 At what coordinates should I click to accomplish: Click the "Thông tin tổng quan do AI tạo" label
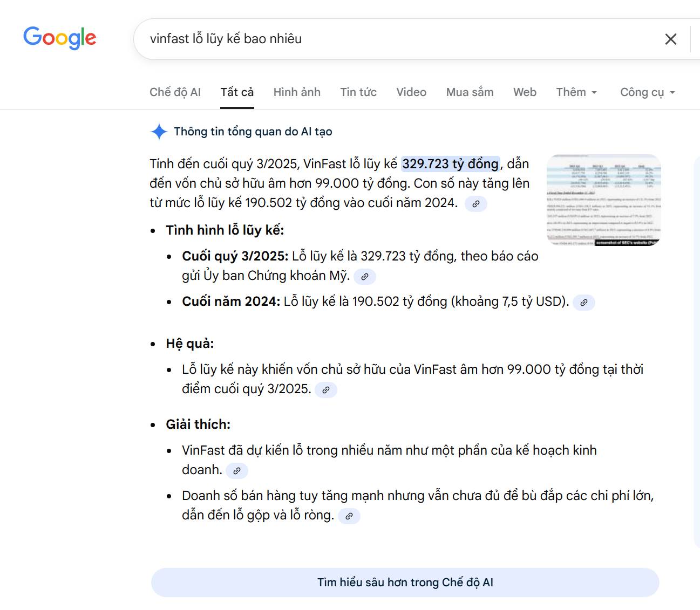(x=253, y=132)
